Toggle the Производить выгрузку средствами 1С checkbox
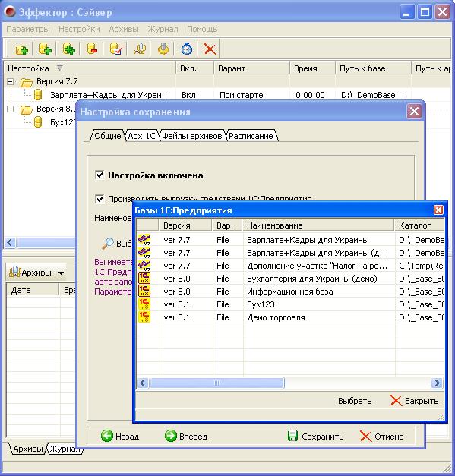Screen dimensions: 455x476 coord(100,199)
